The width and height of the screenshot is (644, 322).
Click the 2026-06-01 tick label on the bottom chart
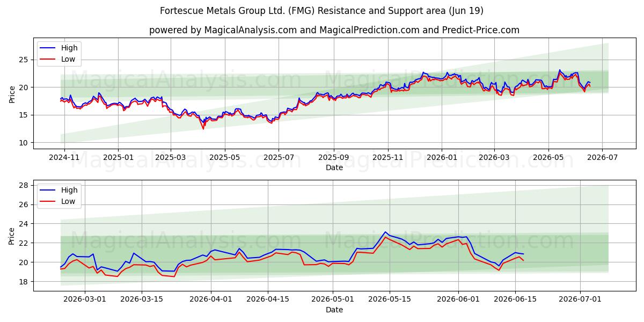pyautogui.click(x=458, y=299)
